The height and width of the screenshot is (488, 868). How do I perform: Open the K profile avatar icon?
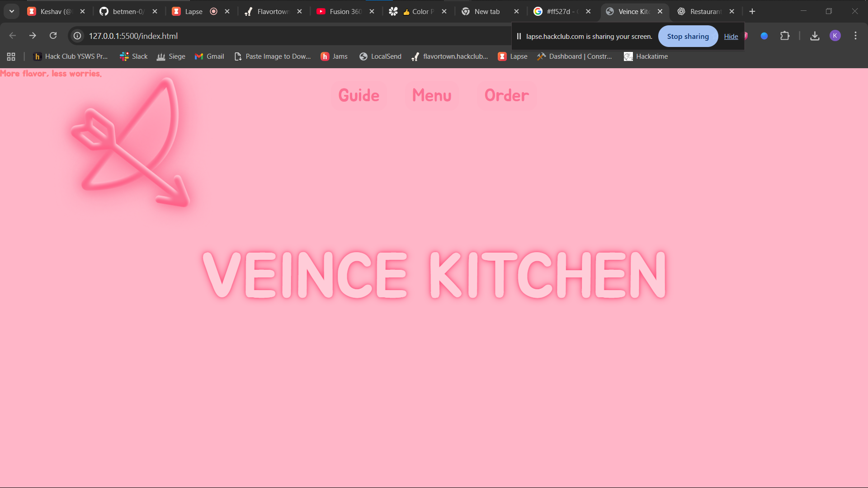[x=835, y=36]
